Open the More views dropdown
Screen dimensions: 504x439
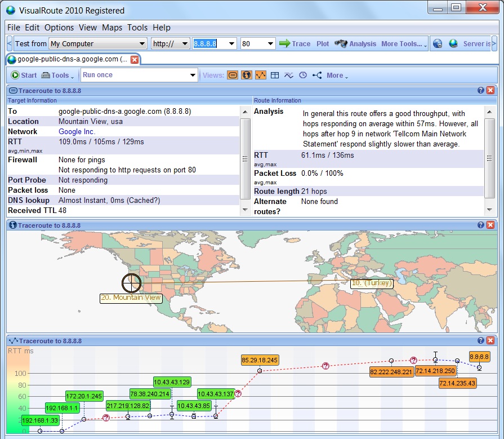coord(337,76)
